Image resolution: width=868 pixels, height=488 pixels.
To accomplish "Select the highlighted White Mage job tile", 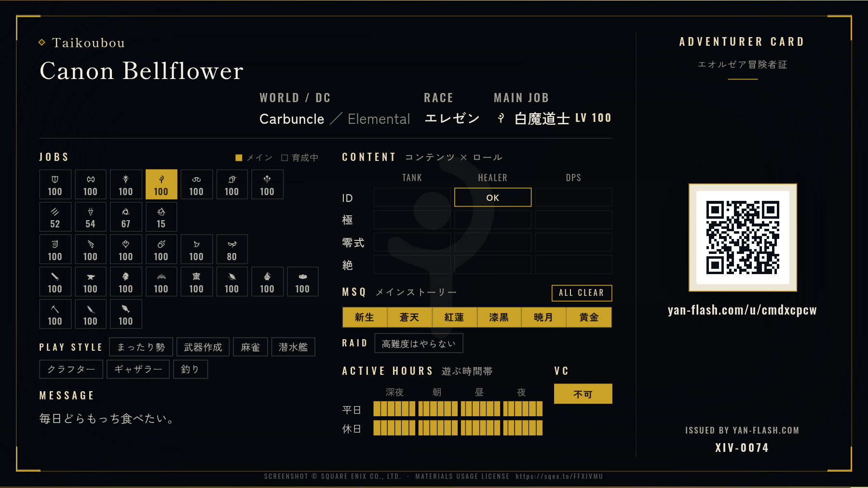I will pos(161,185).
